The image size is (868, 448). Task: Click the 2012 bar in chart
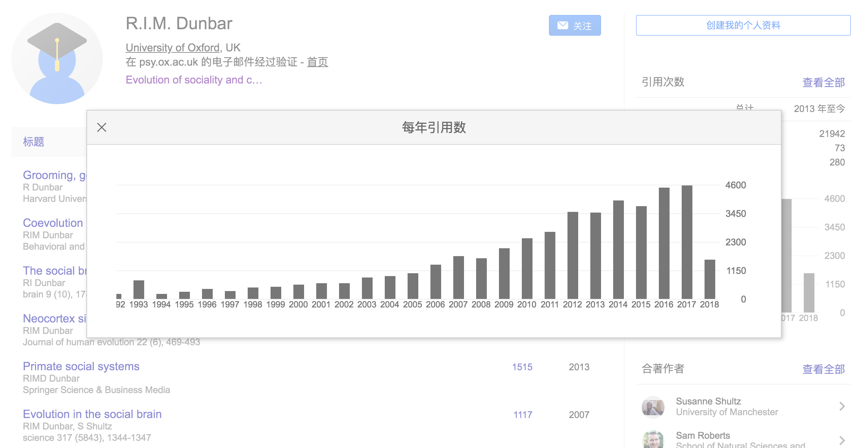(x=572, y=255)
